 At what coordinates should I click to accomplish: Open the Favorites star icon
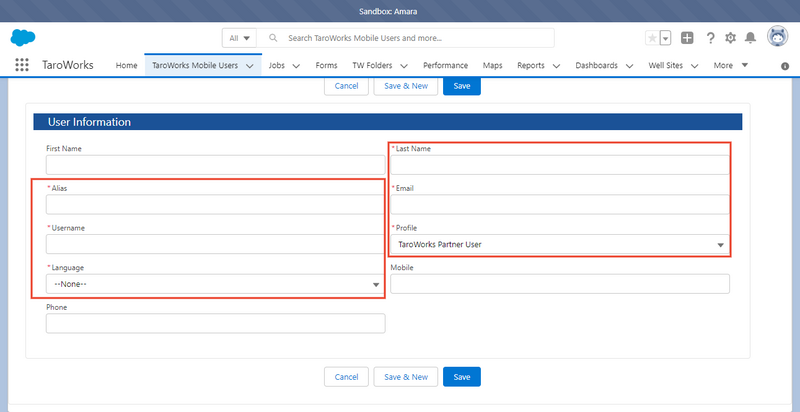coord(652,38)
